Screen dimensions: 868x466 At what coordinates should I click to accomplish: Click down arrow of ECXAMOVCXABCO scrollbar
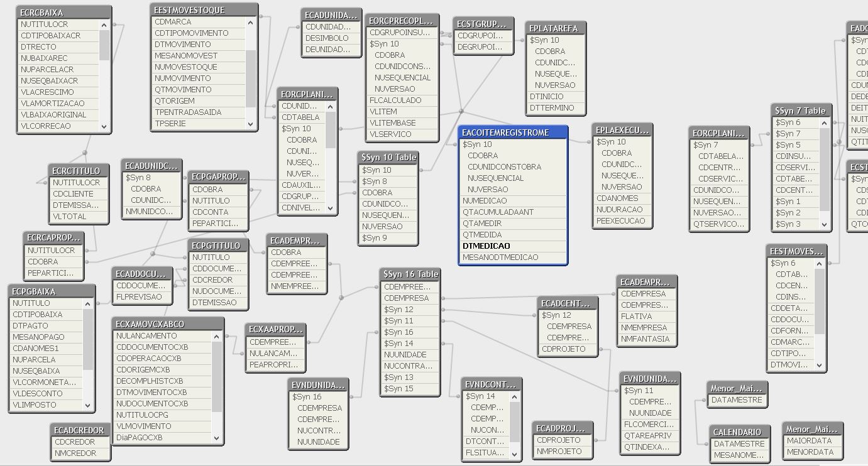click(217, 438)
